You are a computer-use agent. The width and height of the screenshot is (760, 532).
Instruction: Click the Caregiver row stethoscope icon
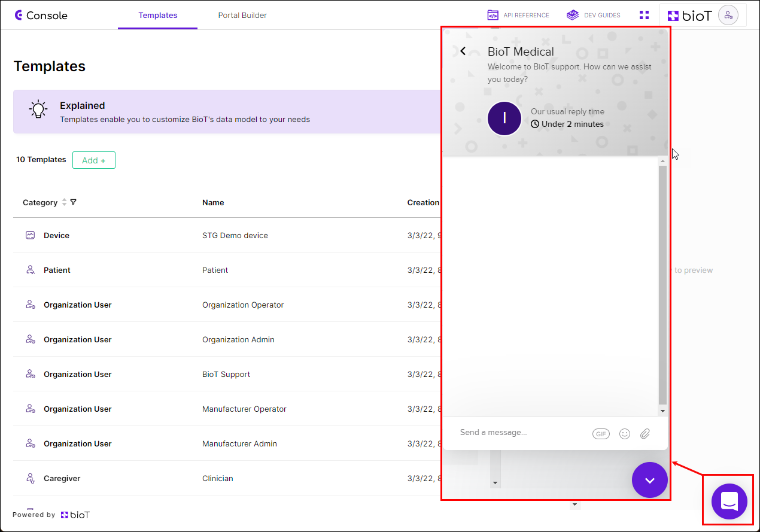coord(30,478)
